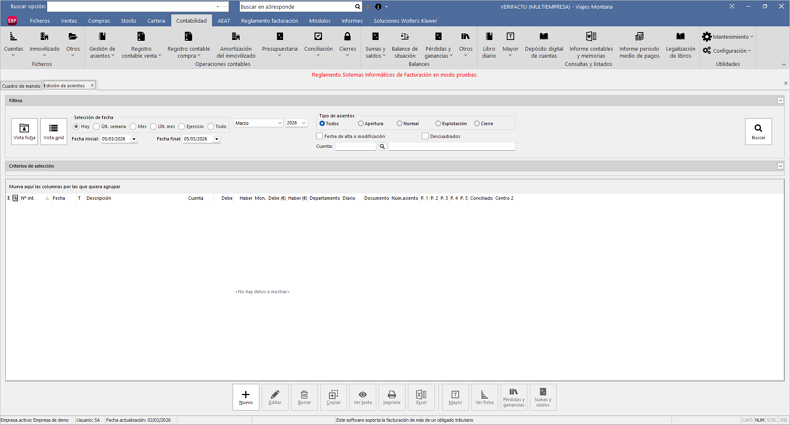Image resolution: width=790 pixels, height=425 pixels.
Task: Open the Presupuestaria tool
Action: click(x=280, y=43)
